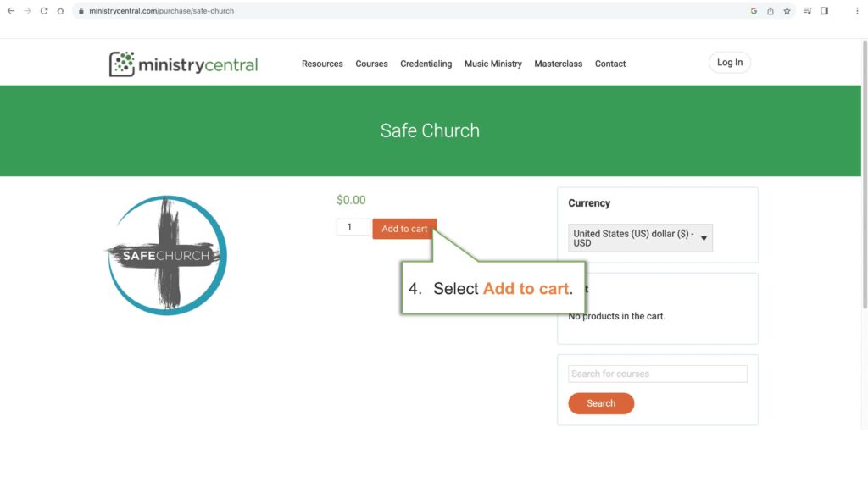
Task: Click the $0.00 price text
Action: click(x=351, y=200)
